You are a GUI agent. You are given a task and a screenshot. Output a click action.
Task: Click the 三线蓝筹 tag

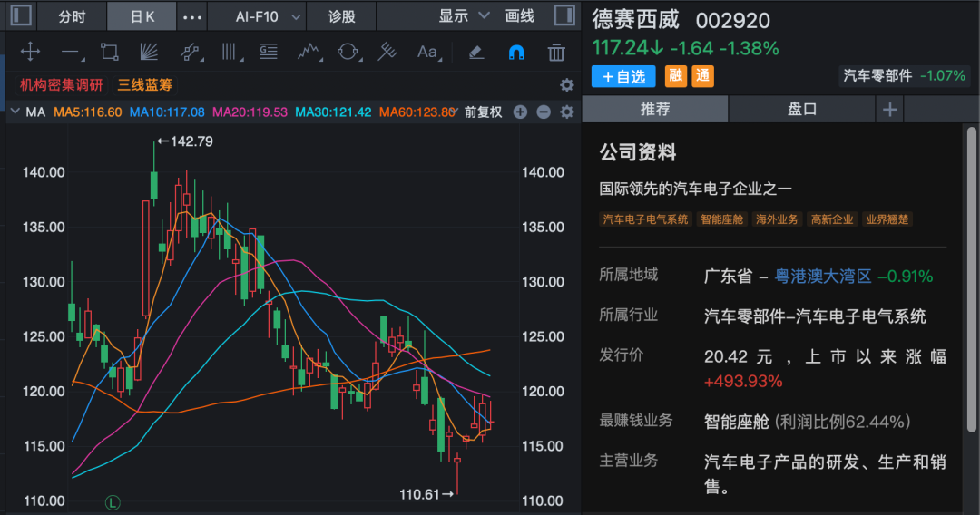pos(145,85)
